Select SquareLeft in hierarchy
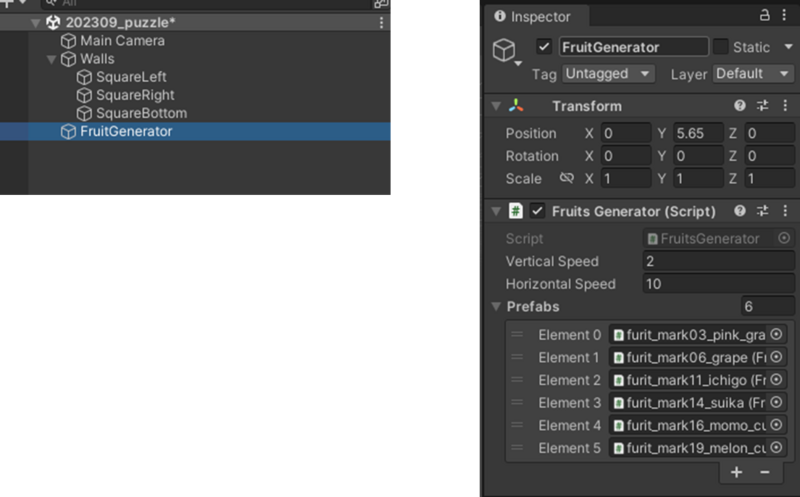 [131, 77]
